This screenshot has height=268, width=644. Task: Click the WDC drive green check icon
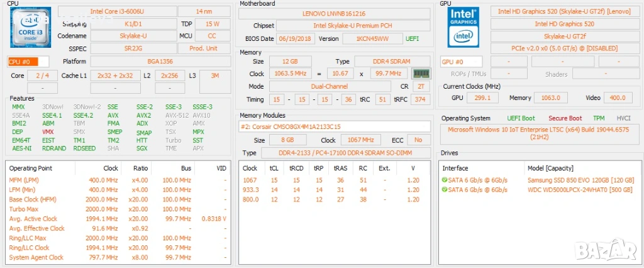click(445, 189)
